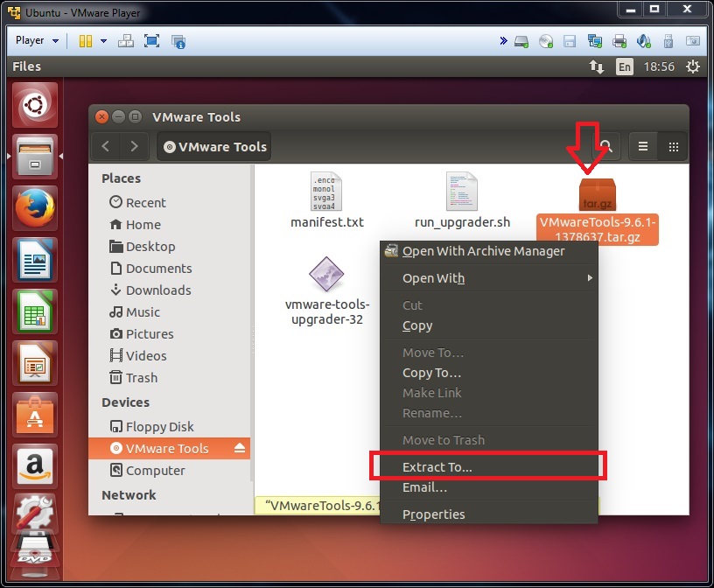The width and height of the screenshot is (714, 588).
Task: Open the system gear menu in Ubuntu panel
Action: (693, 66)
